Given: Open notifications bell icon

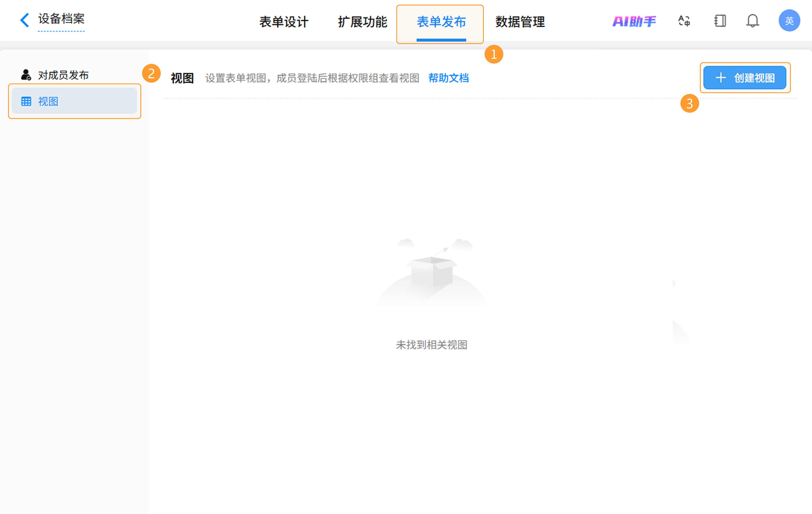Looking at the screenshot, I should pyautogui.click(x=752, y=21).
